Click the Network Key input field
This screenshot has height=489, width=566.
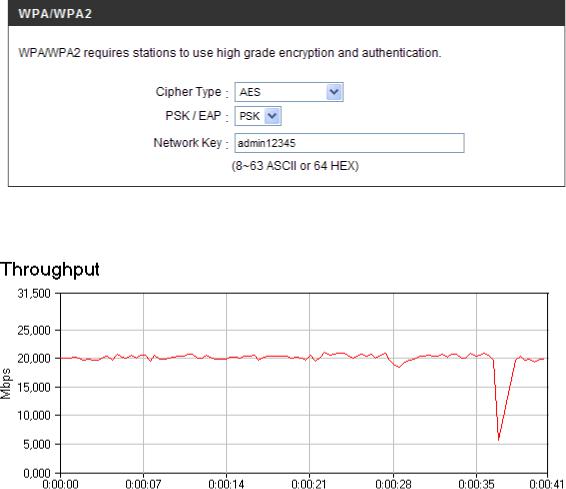tap(349, 143)
